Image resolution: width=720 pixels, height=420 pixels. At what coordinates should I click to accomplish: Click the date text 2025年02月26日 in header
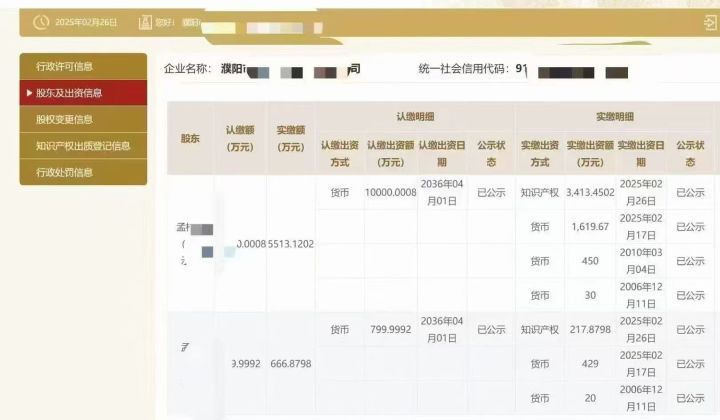coord(87,22)
